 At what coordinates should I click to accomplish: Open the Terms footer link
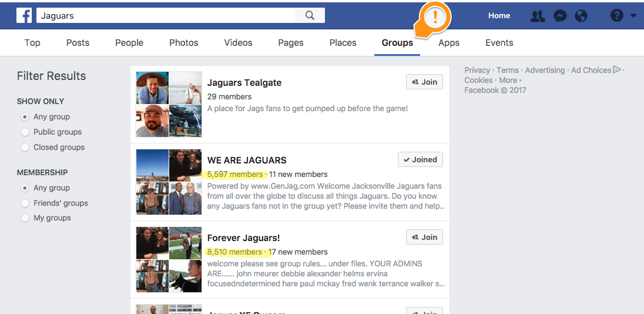pos(508,71)
